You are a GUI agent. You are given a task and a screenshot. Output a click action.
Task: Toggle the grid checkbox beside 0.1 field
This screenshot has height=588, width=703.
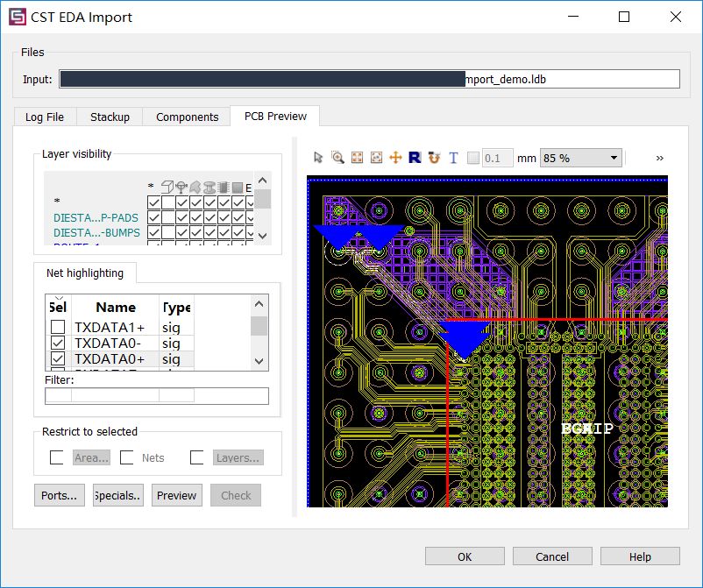[x=473, y=158]
